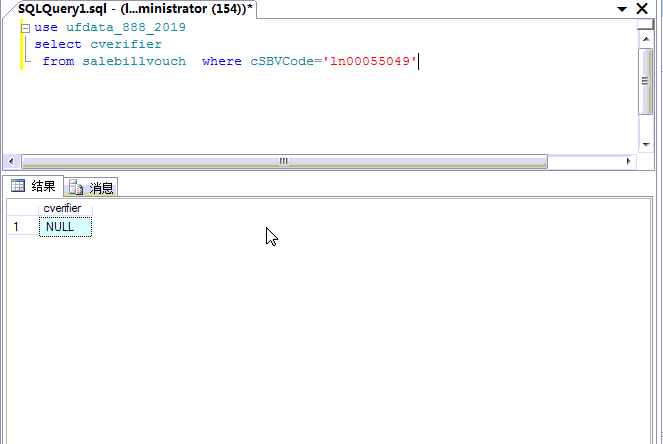Collapse the query code outline block

tap(25, 28)
